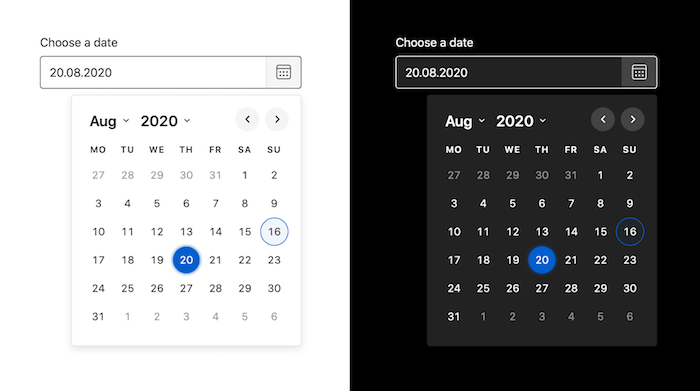Viewport: 700px width, 391px height.
Task: Go to previous month in light calendar
Action: [x=247, y=119]
